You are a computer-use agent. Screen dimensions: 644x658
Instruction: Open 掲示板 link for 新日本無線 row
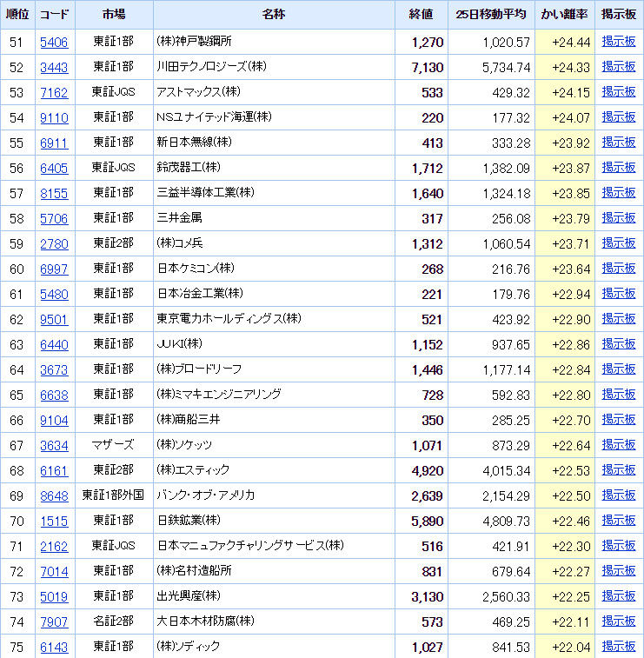coord(619,143)
